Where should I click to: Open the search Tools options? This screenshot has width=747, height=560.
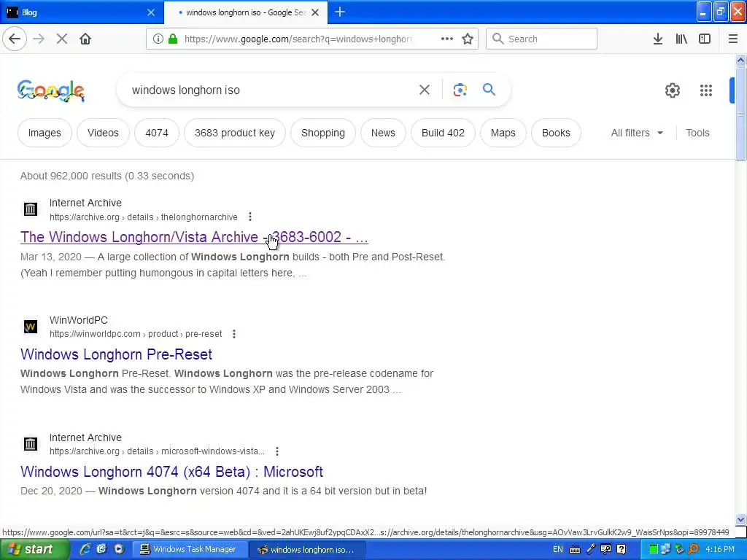pyautogui.click(x=697, y=133)
